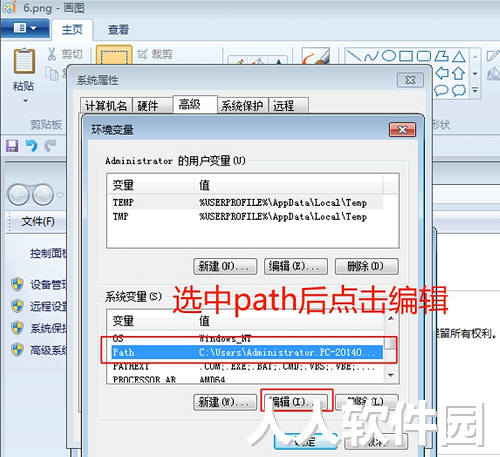Click 新建(N) under user variables
This screenshot has height=457, width=500.
click(225, 266)
